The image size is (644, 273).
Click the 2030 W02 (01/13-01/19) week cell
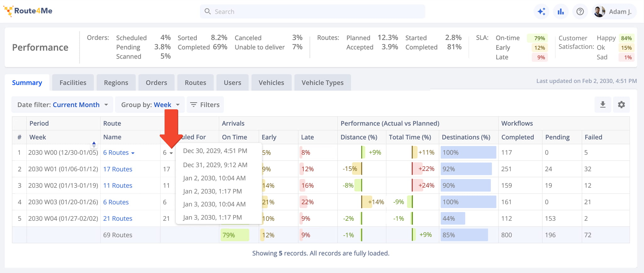(x=63, y=186)
